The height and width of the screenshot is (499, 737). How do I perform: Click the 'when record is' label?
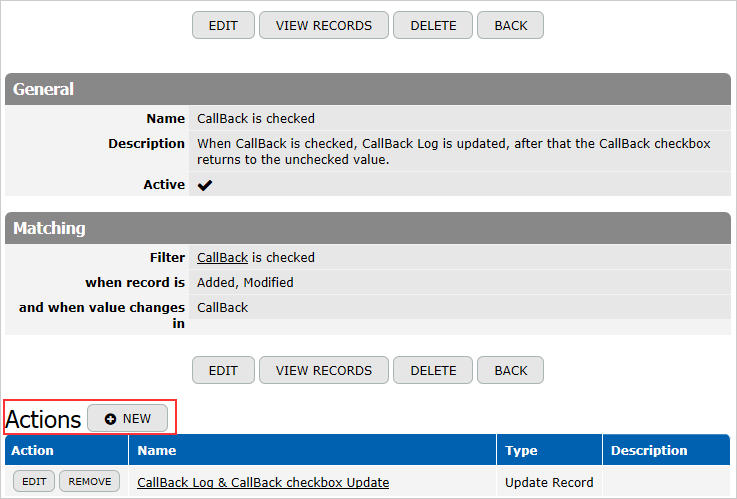[x=135, y=282]
